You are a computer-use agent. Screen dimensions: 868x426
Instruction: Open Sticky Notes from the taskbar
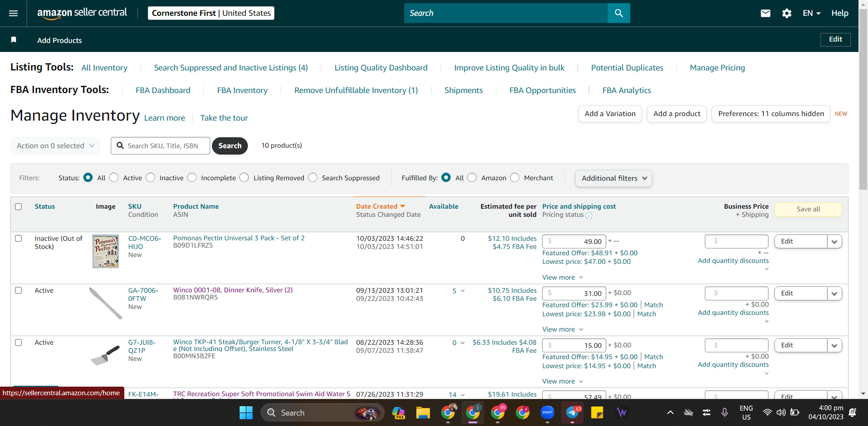click(597, 412)
